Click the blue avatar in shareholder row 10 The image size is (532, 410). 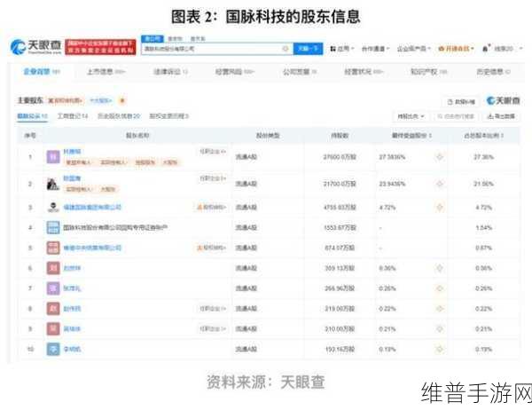point(53,349)
